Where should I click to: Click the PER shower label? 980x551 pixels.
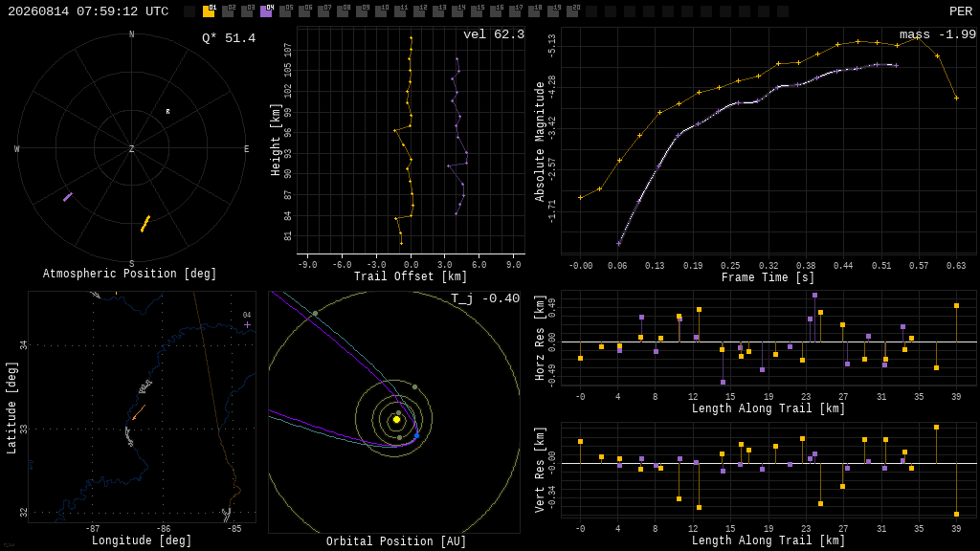[x=961, y=11]
